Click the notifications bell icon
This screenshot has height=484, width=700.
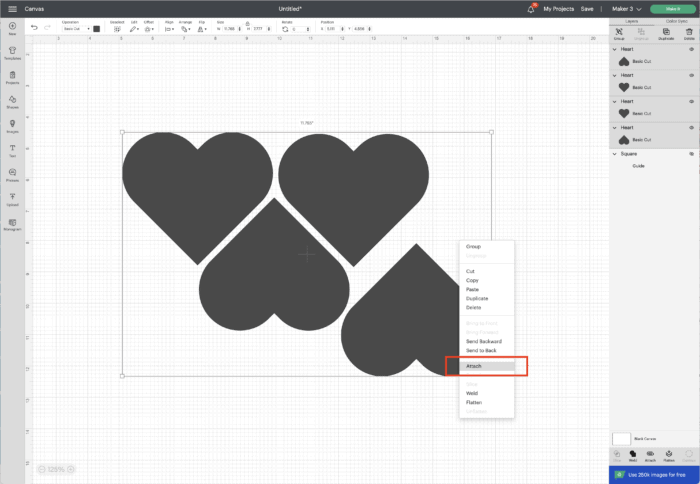point(531,8)
